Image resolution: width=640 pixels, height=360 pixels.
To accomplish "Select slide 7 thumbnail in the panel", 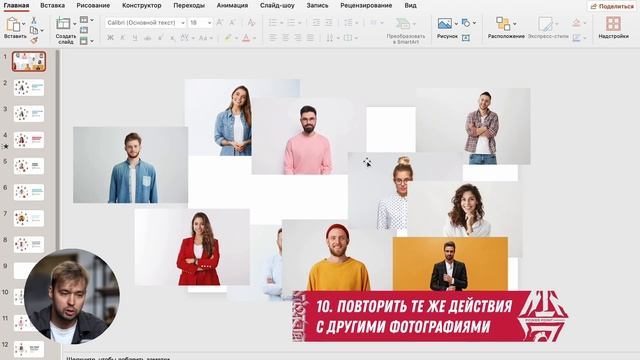I will tap(29, 218).
